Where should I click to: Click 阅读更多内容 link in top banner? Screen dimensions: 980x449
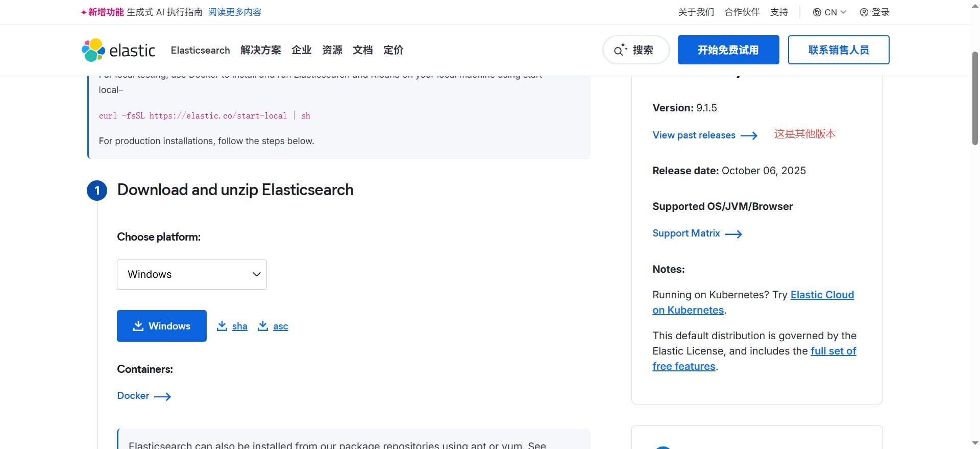click(x=235, y=12)
